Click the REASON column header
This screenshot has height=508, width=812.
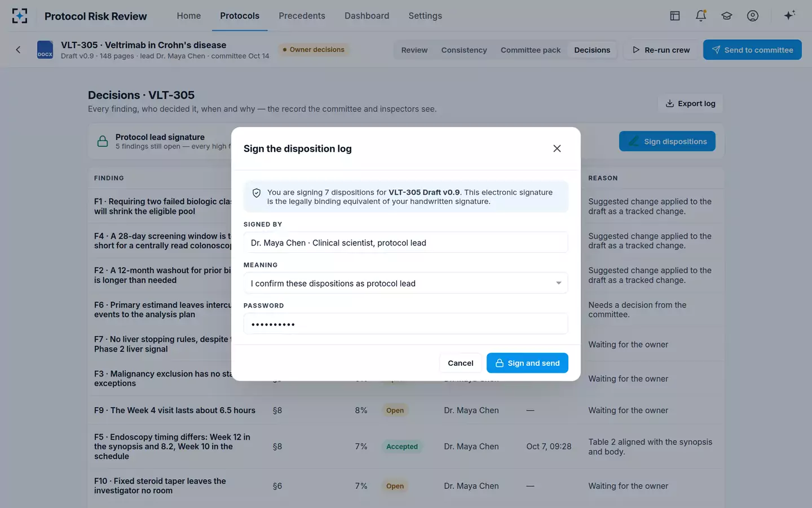pyautogui.click(x=603, y=178)
